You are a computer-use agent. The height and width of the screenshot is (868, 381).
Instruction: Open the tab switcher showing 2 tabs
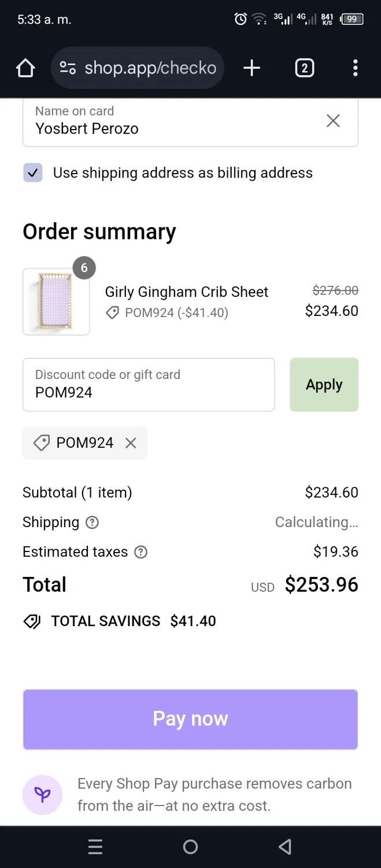point(304,68)
